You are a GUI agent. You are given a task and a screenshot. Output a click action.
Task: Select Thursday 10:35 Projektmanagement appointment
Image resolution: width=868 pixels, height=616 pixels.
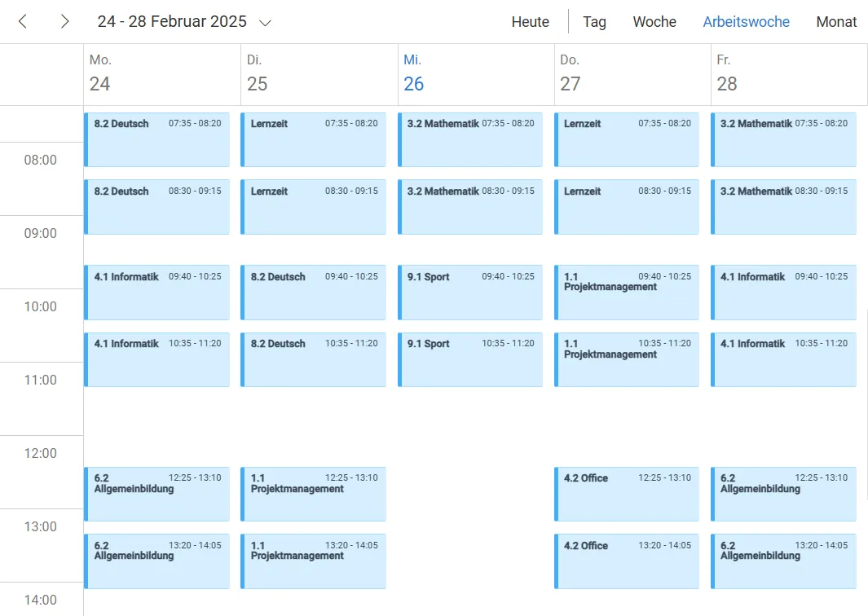click(x=627, y=359)
